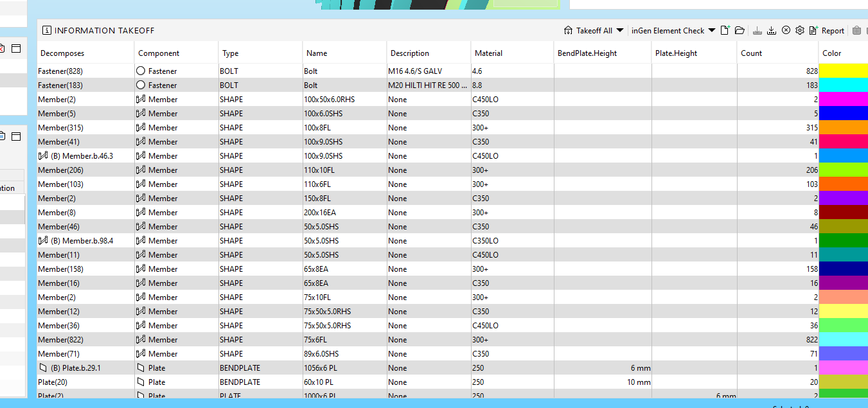Click the 75x6FL name cell
The height and width of the screenshot is (408, 868).
[344, 339]
